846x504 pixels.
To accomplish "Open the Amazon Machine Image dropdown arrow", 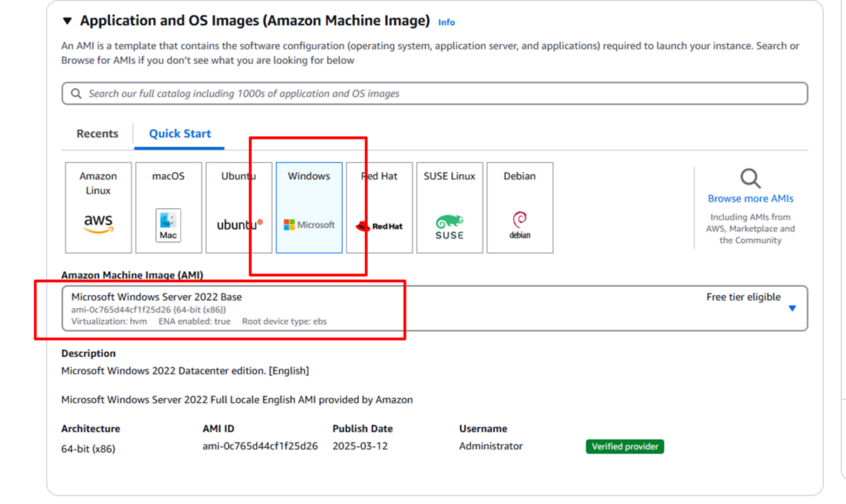I will coord(792,308).
